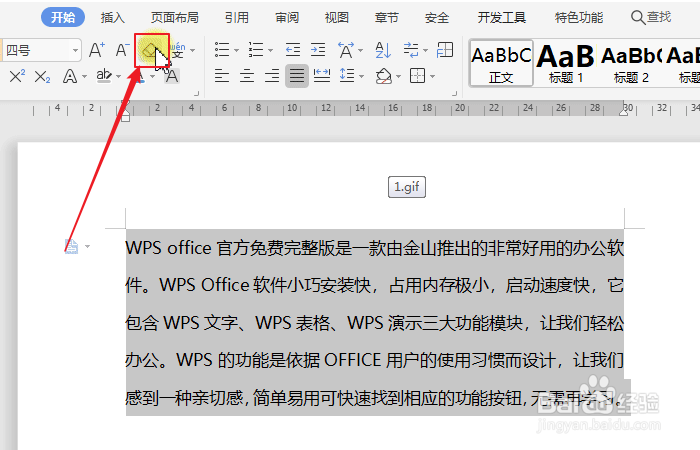Open the 开发工具 tab
This screenshot has width=700, height=450.
(502, 17)
